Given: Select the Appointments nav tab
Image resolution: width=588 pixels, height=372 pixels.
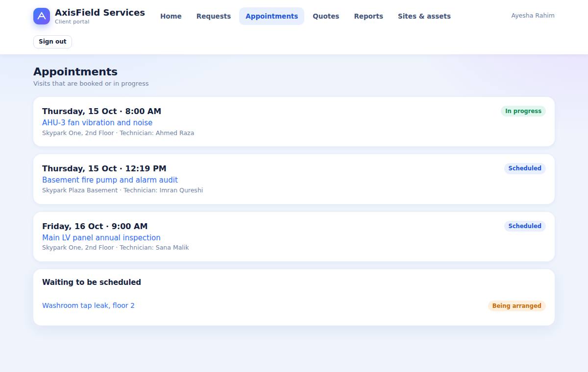Looking at the screenshot, I should (271, 16).
